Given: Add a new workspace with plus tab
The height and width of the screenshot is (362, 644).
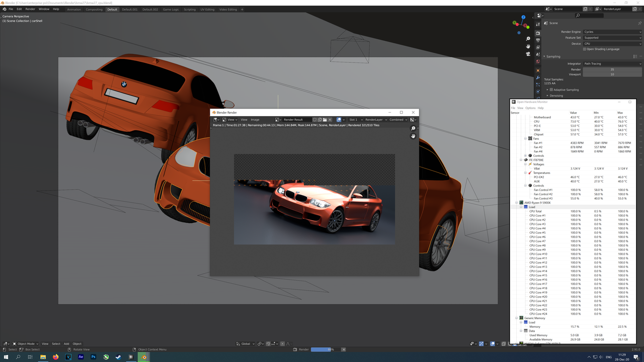Looking at the screenshot, I should pos(242,9).
